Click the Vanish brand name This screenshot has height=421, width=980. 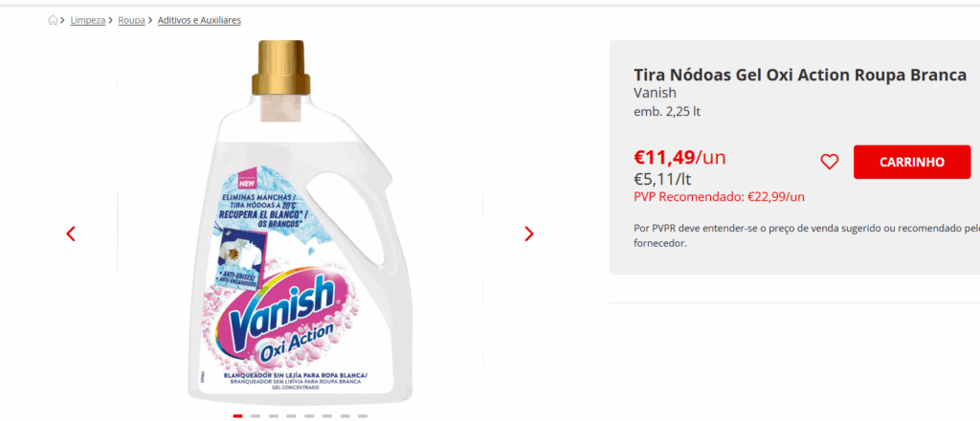(x=655, y=93)
